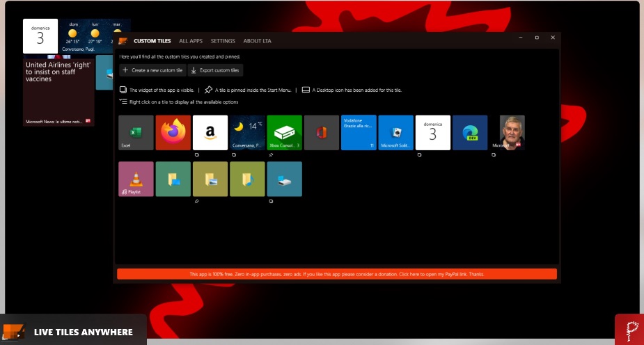Click the drive widget behind the window
644x345 pixels.
[104, 72]
